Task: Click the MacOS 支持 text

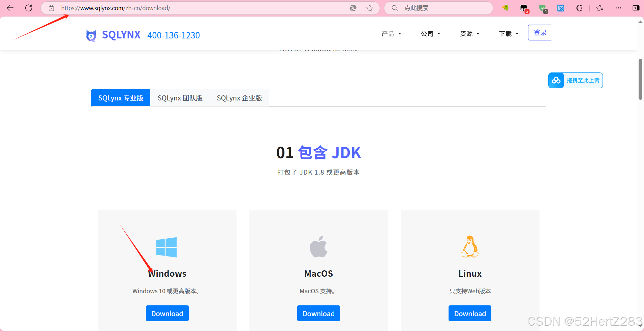Action: click(317, 291)
